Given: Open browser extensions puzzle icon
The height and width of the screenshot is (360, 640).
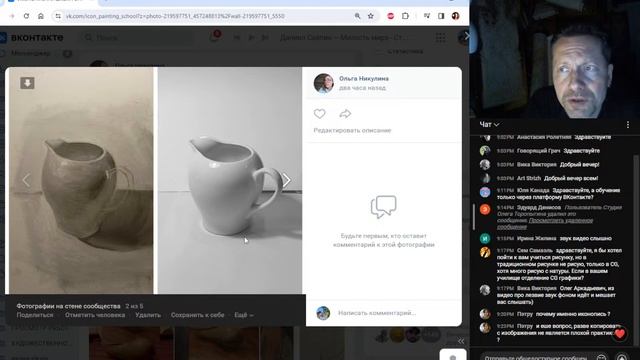Looking at the screenshot, I should tap(405, 16).
